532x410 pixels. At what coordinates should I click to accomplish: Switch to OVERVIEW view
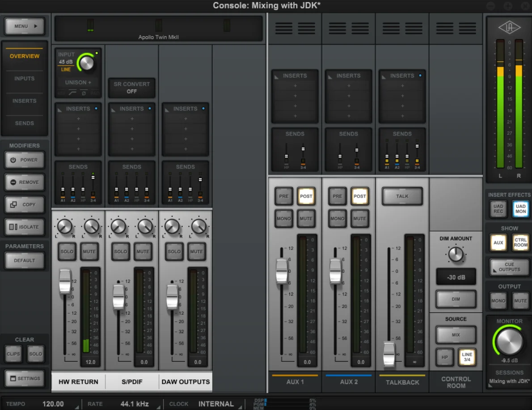coord(25,56)
